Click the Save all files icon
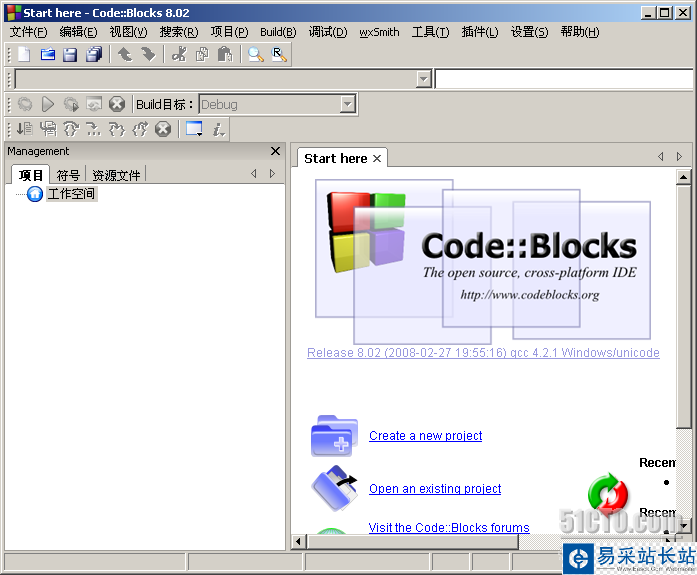Screen dimensions: 697x575 pyautogui.click(x=94, y=55)
